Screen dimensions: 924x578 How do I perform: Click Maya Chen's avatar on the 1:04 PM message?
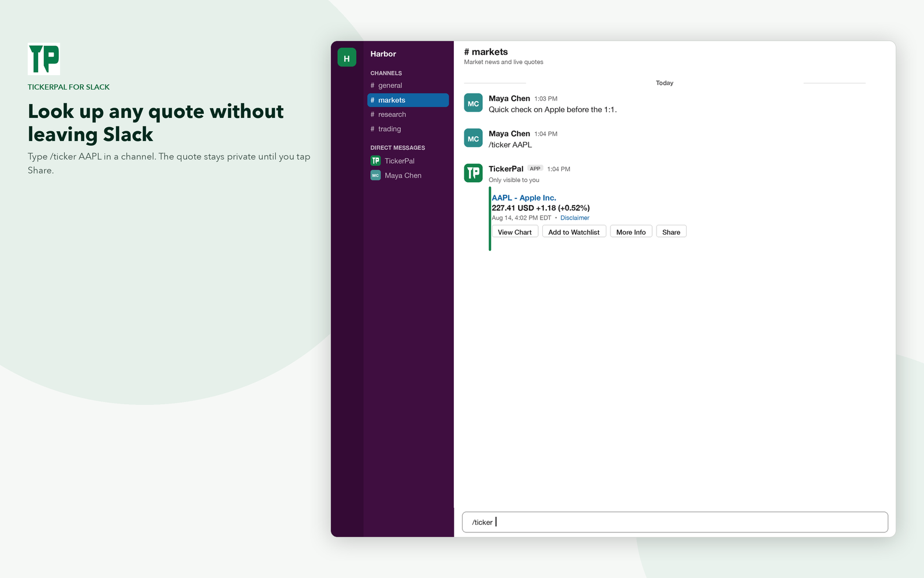point(474,138)
